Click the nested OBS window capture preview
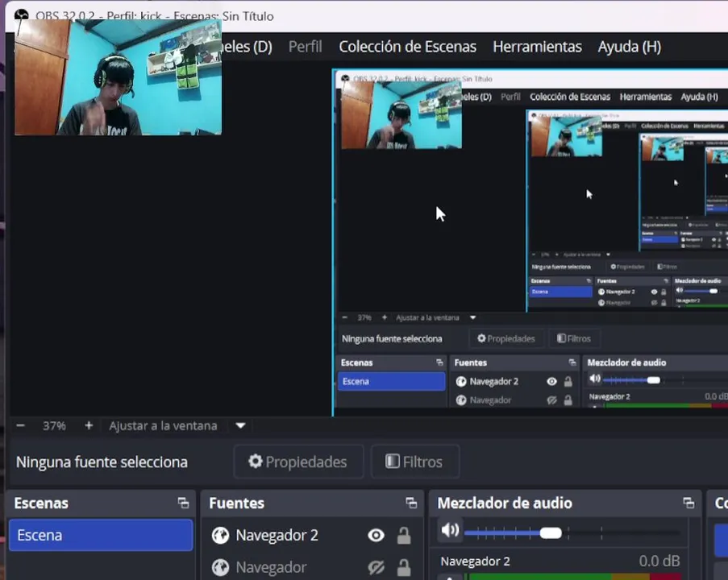The height and width of the screenshot is (580, 728). click(530, 242)
